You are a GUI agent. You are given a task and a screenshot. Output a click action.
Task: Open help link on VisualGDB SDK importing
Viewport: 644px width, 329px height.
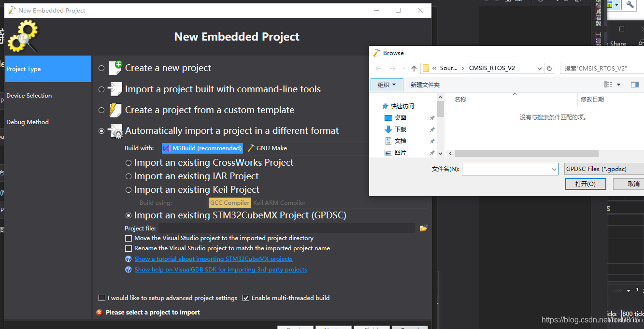pos(221,270)
